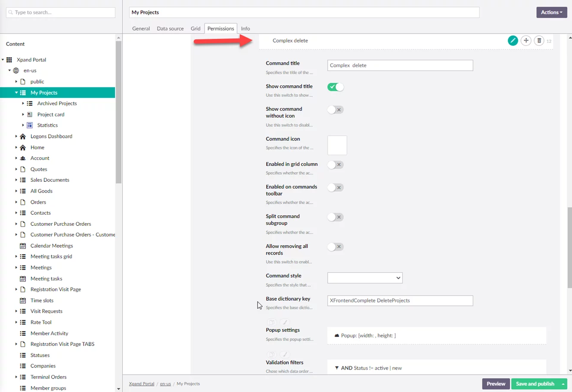Open the Command style dropdown
Image resolution: width=572 pixels, height=392 pixels.
(x=364, y=278)
